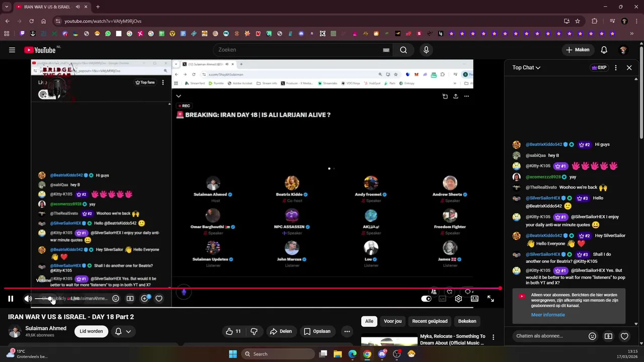644x362 pixels.
Task: Open options menu for Myka, Relocate video
Action: 493,337
